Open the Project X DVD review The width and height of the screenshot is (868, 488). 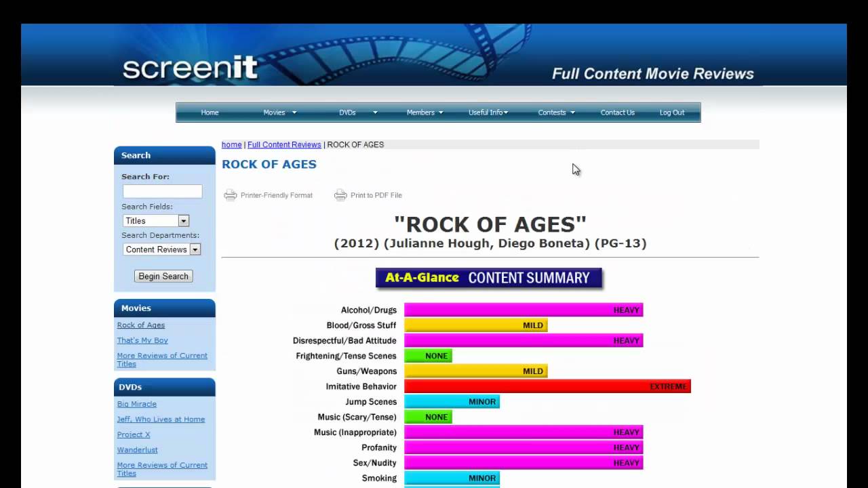(134, 434)
